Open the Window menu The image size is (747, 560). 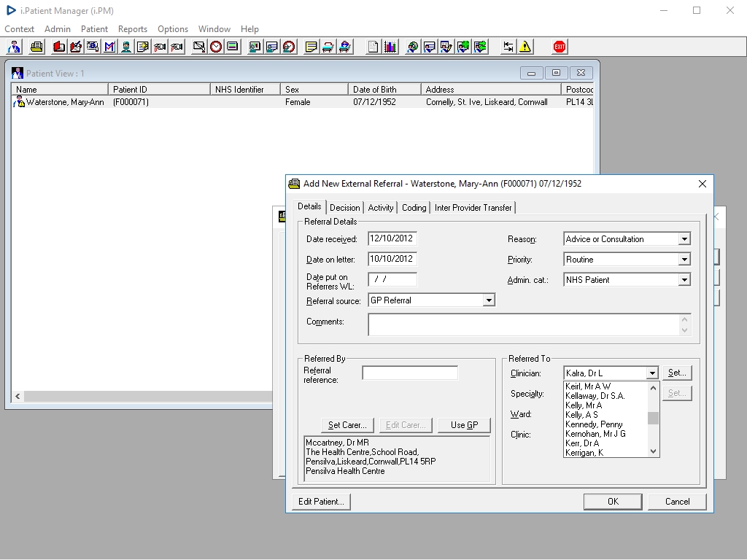(x=214, y=29)
